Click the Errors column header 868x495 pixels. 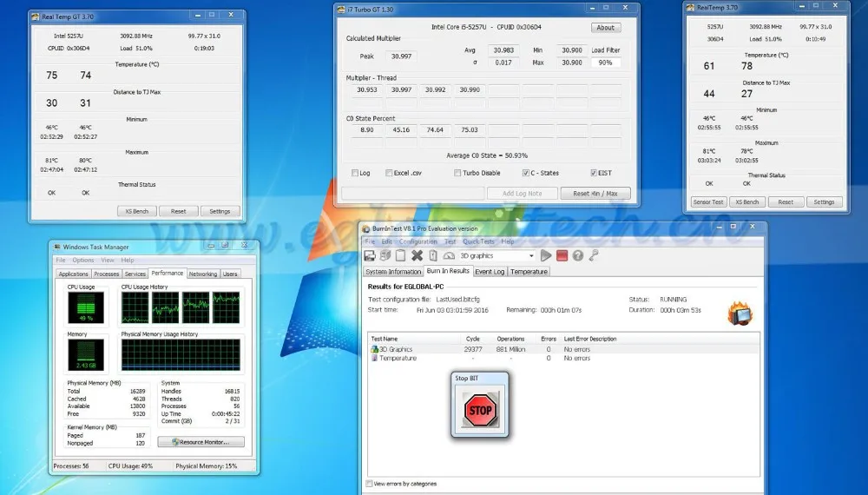click(x=548, y=339)
